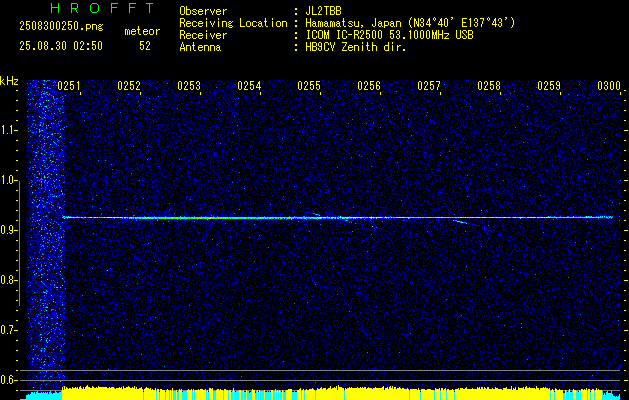This screenshot has height=400, width=629.
Task: Click the Receiver label
Action: (203, 35)
